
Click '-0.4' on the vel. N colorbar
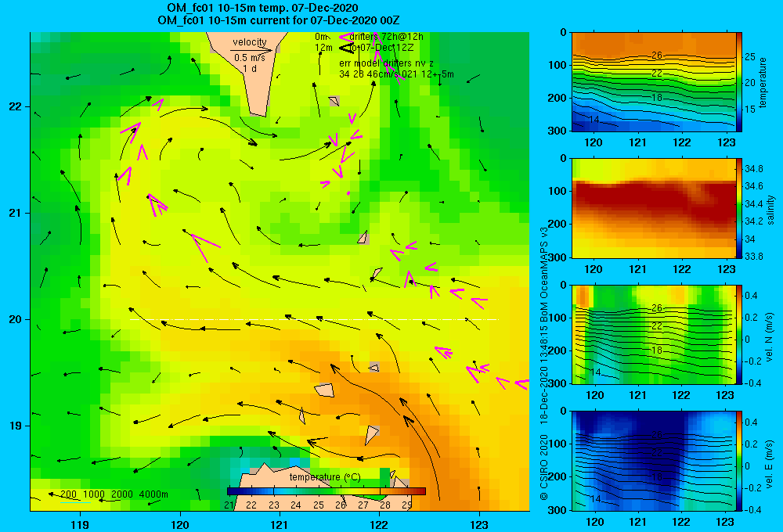[752, 383]
